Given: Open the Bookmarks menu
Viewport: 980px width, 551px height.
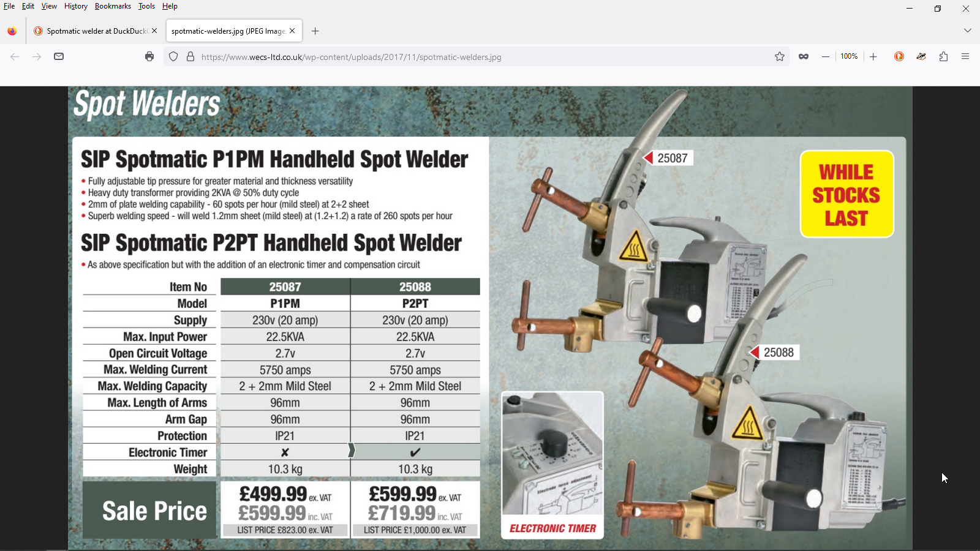Looking at the screenshot, I should point(113,6).
